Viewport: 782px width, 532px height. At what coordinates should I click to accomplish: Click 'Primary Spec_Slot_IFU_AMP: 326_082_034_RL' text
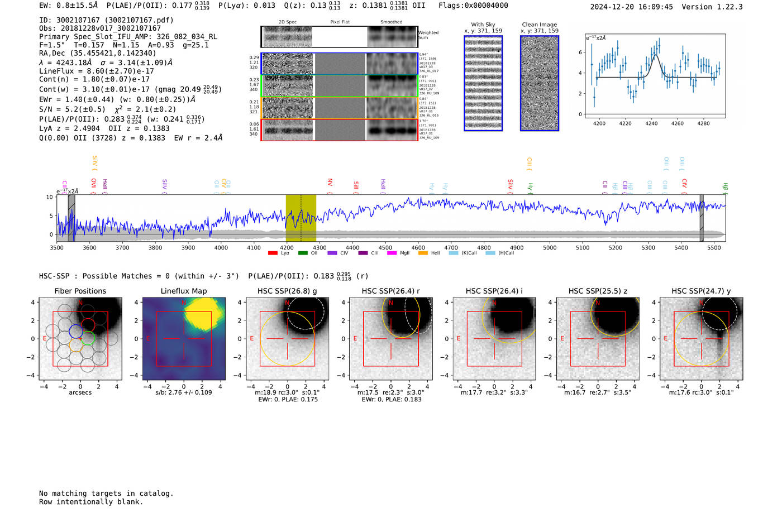[x=128, y=37]
